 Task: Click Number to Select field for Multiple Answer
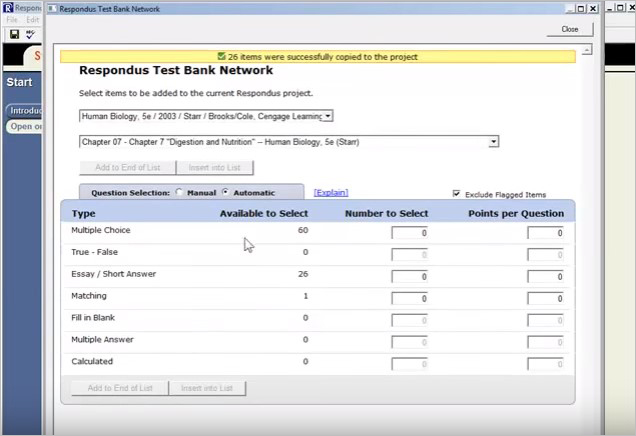[x=409, y=342]
